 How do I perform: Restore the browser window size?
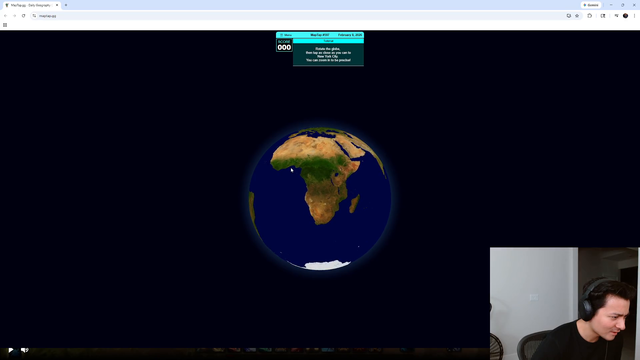[622, 5]
